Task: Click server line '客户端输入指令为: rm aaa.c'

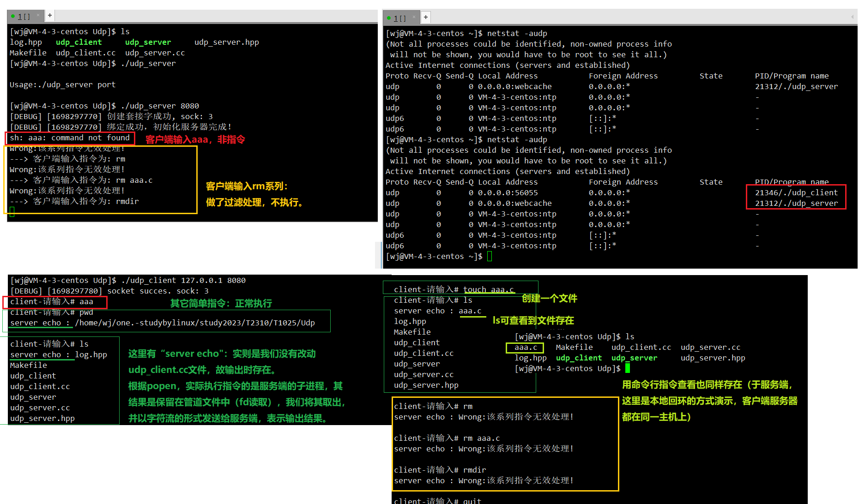Action: pos(81,180)
